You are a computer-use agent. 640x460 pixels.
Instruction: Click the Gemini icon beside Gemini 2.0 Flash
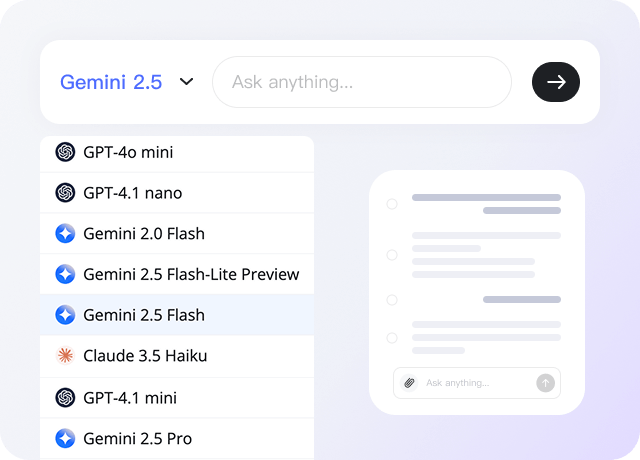tap(66, 234)
